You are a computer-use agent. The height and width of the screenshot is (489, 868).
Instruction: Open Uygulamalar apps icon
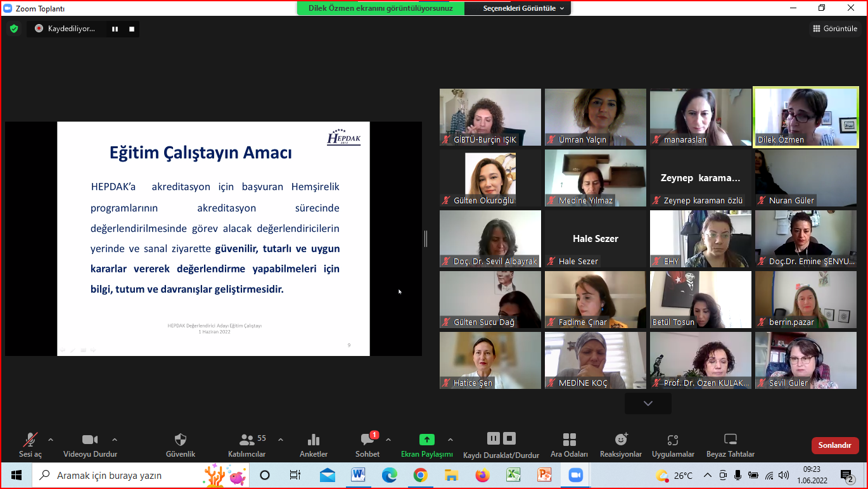pyautogui.click(x=673, y=440)
